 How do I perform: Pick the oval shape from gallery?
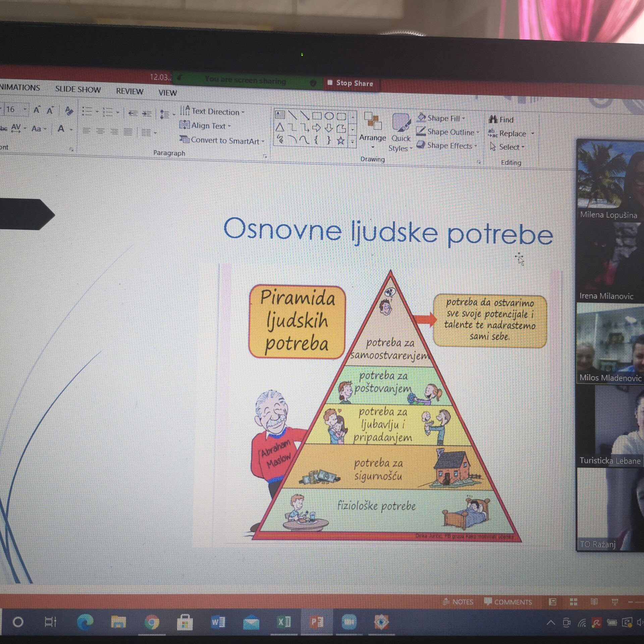(x=329, y=116)
